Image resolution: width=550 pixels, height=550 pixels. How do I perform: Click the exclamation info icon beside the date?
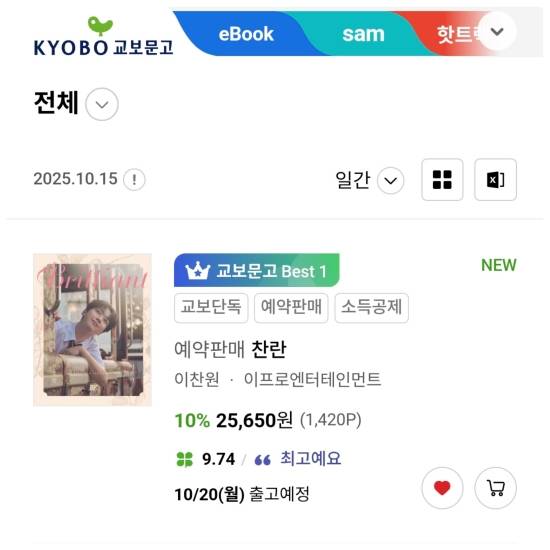(134, 180)
